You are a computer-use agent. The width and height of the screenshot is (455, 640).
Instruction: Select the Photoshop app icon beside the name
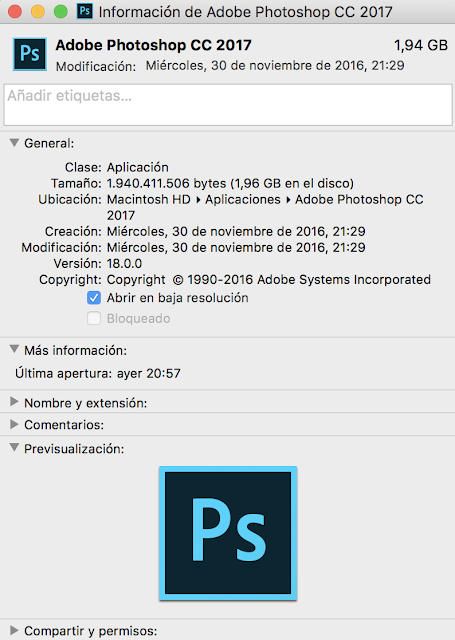(x=30, y=54)
